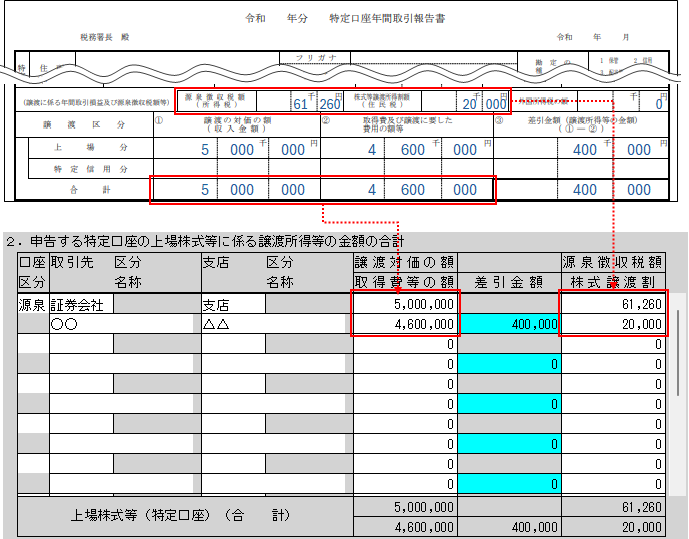Viewport: 689px width, 539px height.
Task: Select the 支店名称 cell with △△
Action: coord(275,324)
